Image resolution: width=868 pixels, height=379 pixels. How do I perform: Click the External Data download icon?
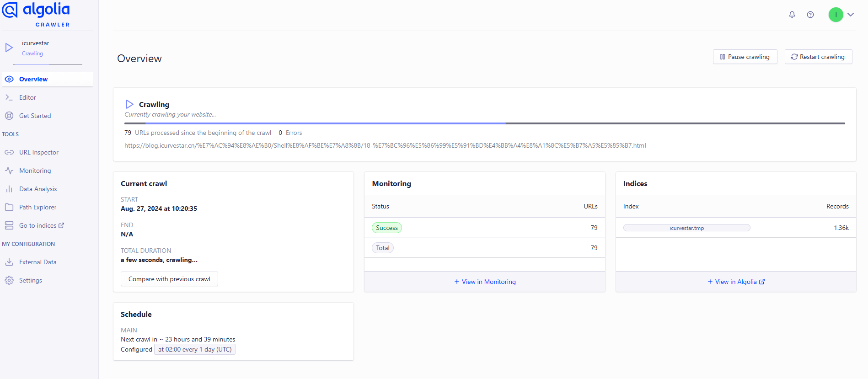[9, 262]
